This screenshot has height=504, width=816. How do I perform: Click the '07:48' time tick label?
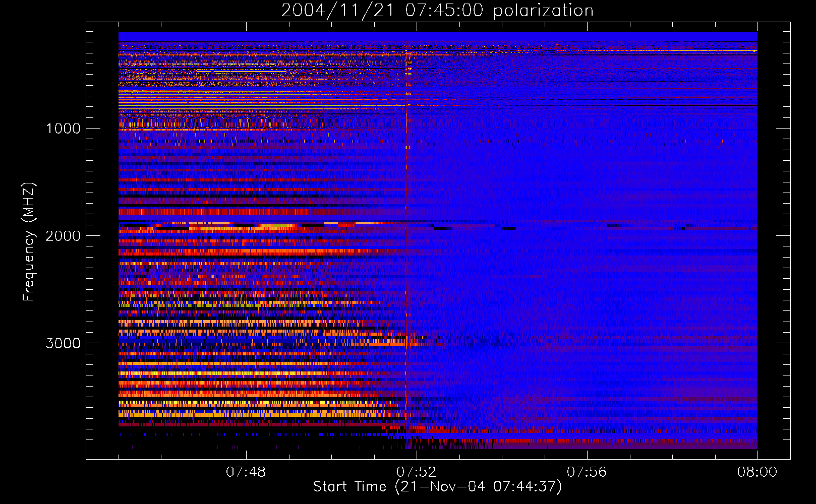(246, 472)
